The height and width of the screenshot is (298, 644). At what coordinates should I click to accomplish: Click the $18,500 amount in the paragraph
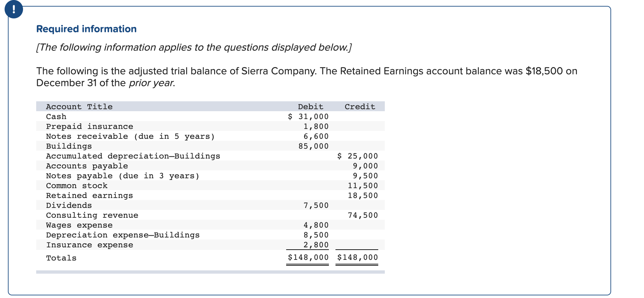coord(544,71)
